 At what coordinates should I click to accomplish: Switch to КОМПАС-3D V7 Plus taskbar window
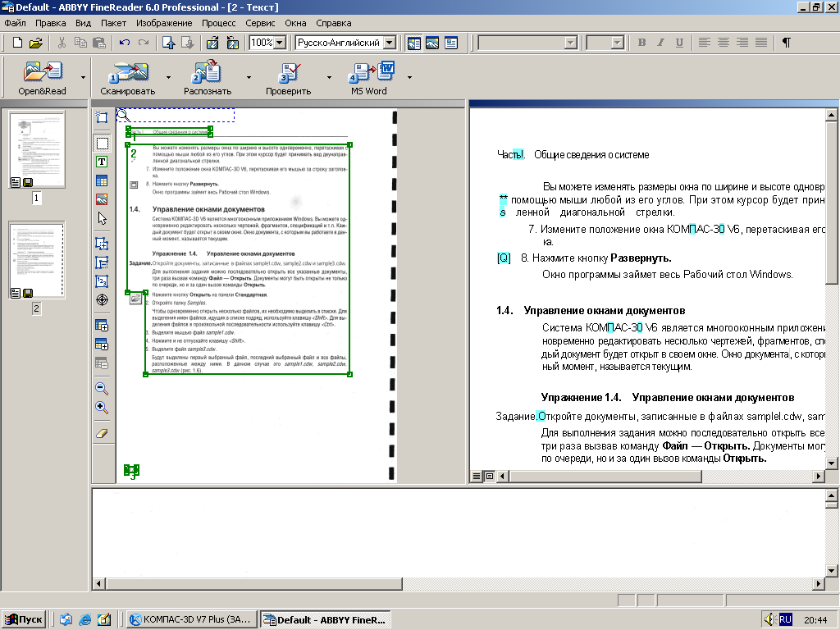tap(192, 620)
